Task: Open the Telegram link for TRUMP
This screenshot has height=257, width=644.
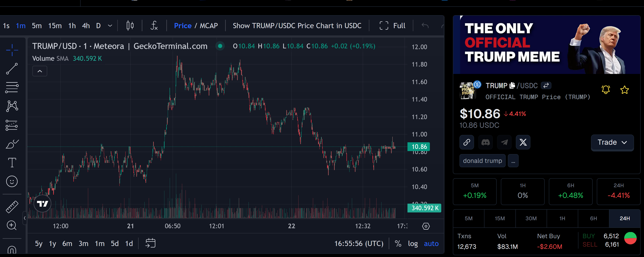Action: point(504,142)
